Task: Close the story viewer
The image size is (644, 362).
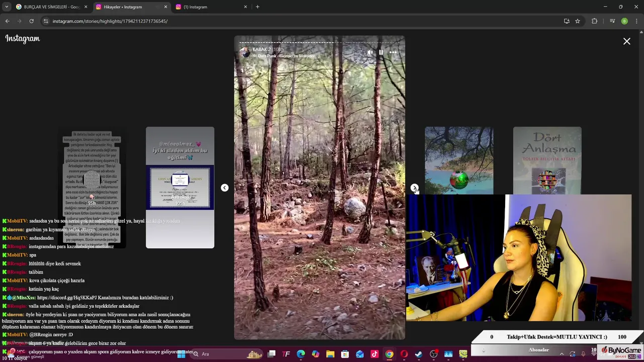Action: pos(627,42)
